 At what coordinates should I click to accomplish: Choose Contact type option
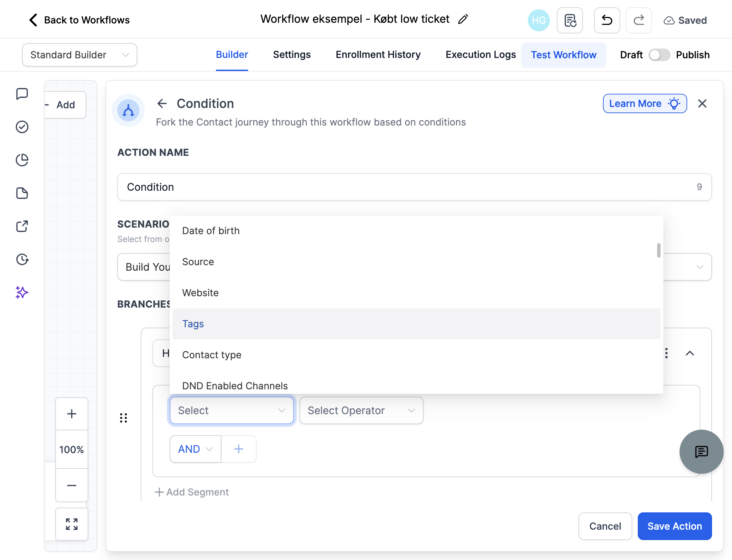coord(416,355)
